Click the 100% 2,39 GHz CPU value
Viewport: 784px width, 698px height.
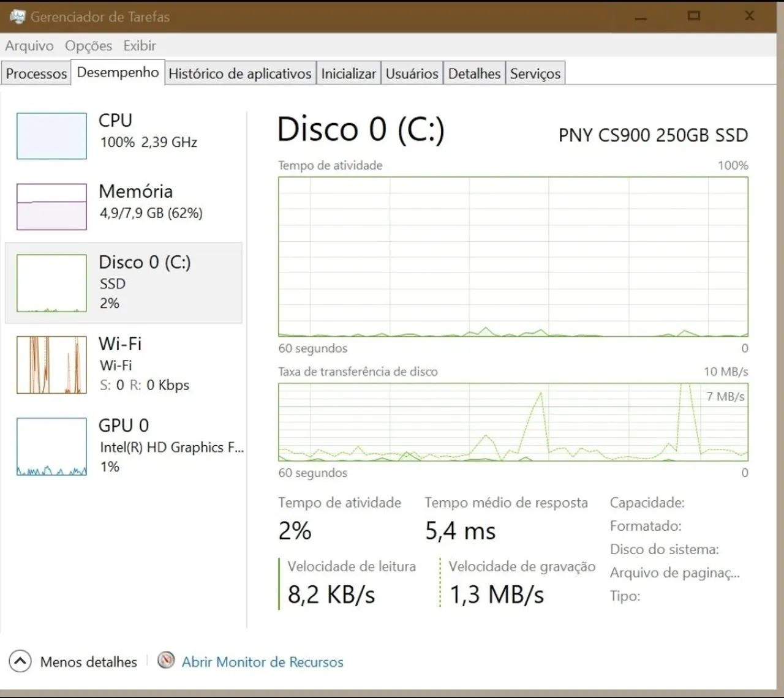pos(149,142)
